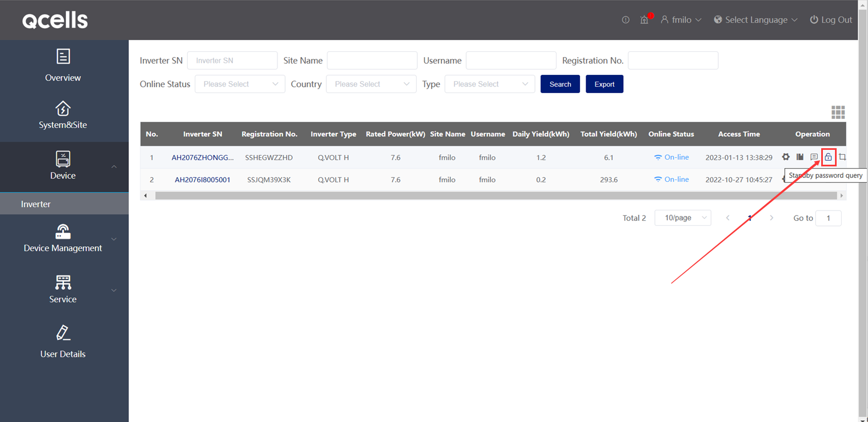Click the Total 2 pagination label
Screen dimensions: 868x422
point(634,218)
